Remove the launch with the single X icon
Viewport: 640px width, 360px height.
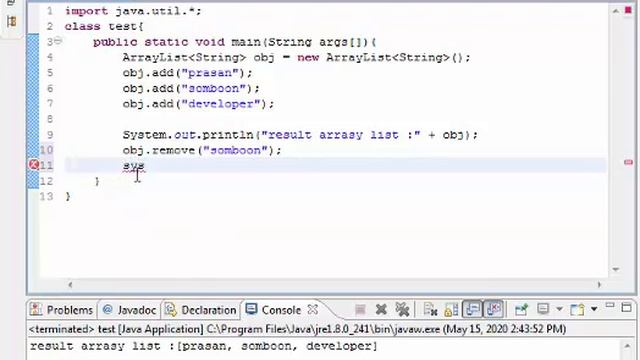[x=381, y=310]
